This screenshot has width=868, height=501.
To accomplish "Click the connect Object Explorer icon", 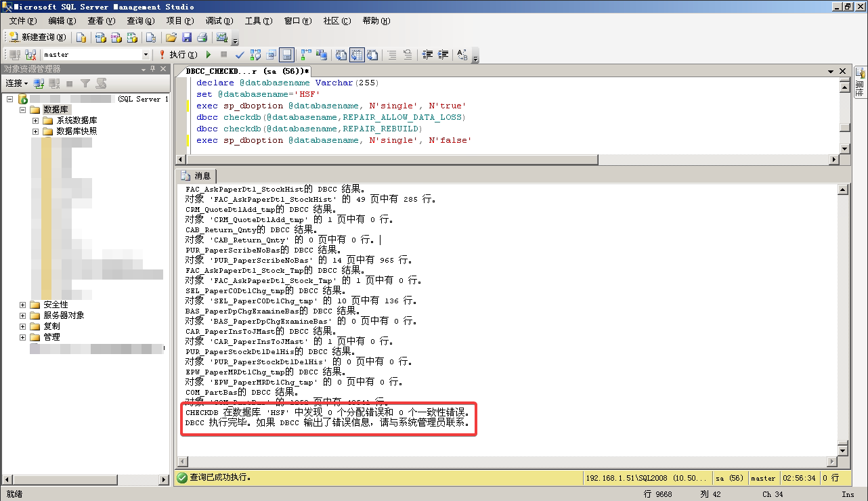I will 39,83.
